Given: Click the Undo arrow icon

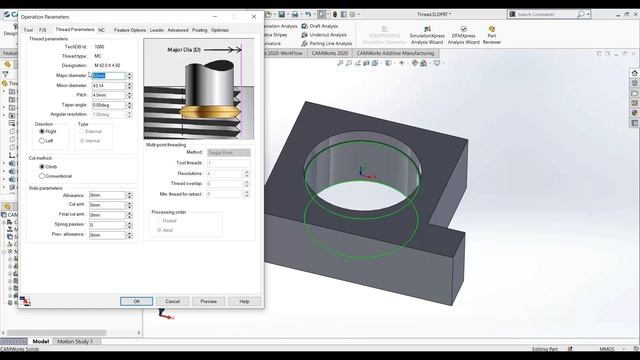Looking at the screenshot, I should [308, 14].
